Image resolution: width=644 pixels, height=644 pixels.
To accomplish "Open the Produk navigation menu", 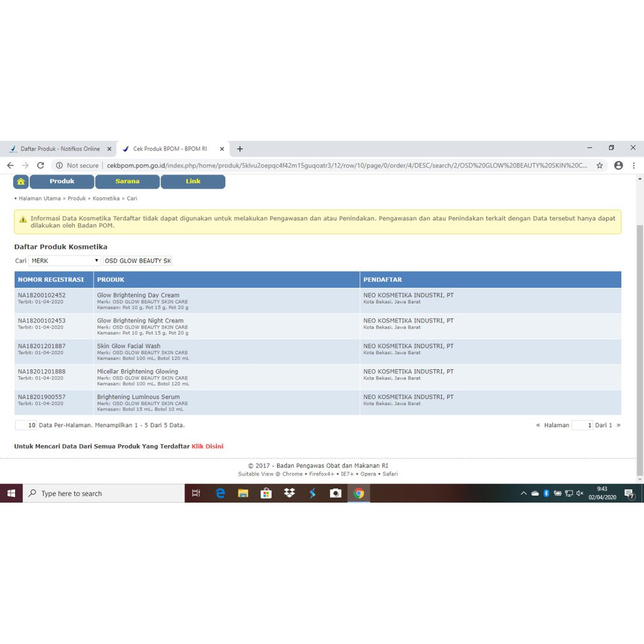I will pyautogui.click(x=62, y=182).
